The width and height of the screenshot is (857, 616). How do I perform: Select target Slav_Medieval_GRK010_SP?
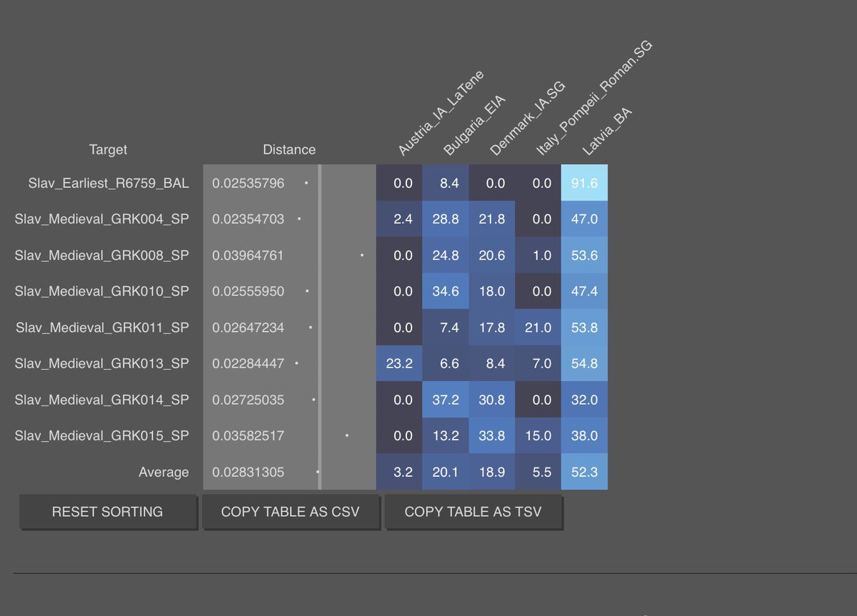click(x=101, y=291)
